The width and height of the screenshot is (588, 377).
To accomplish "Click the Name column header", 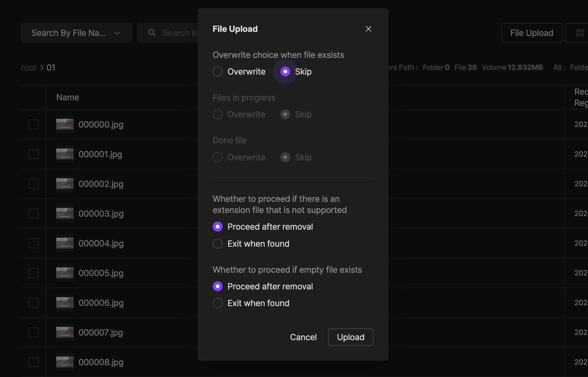I will [68, 97].
